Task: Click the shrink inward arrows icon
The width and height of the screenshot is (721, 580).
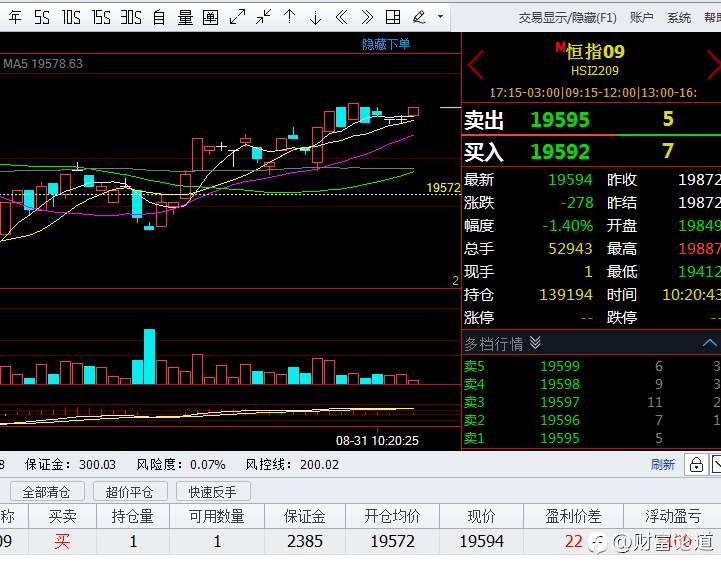Action: [x=263, y=17]
